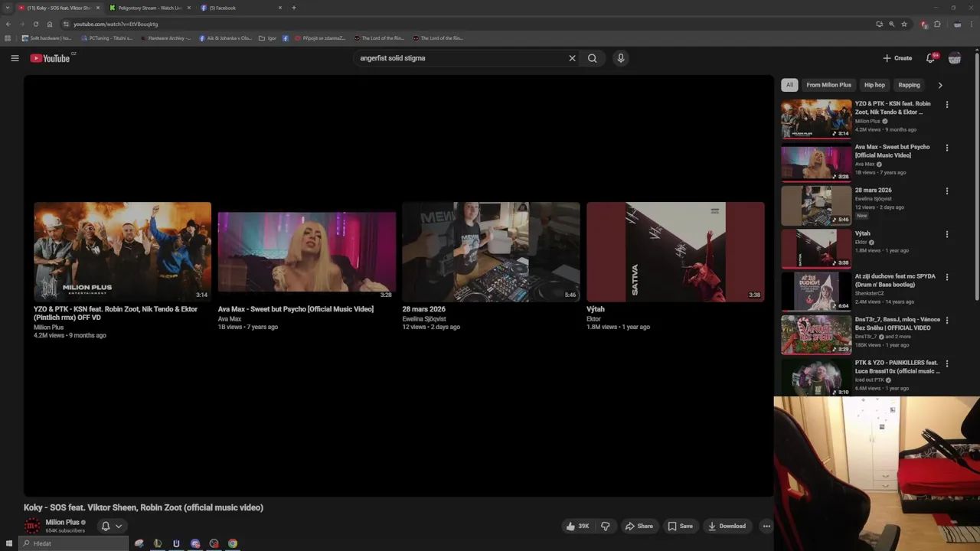980x551 pixels.
Task: Open options for YZO & PTK - KSN sidebar video
Action: (947, 104)
